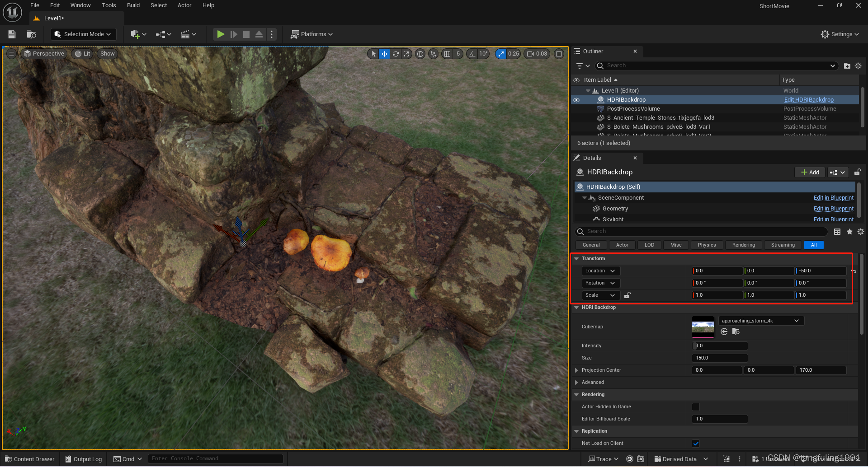This screenshot has height=467, width=868.
Task: Open the Content Drawer
Action: pos(30,459)
